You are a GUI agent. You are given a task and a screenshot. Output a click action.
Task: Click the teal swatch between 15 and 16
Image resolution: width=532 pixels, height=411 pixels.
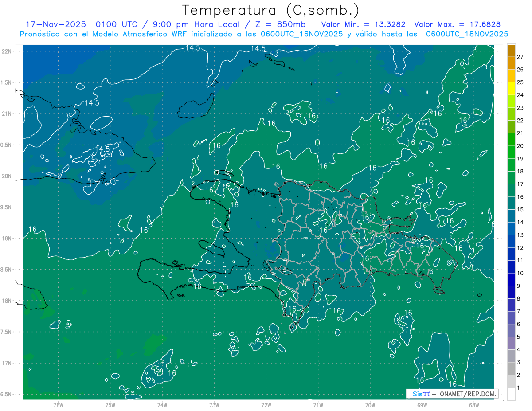click(x=511, y=203)
